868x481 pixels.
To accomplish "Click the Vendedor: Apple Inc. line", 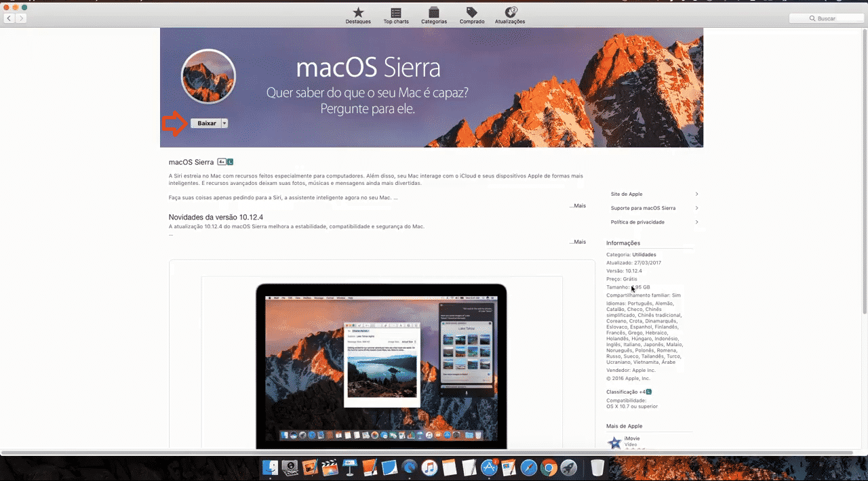I will tap(631, 371).
